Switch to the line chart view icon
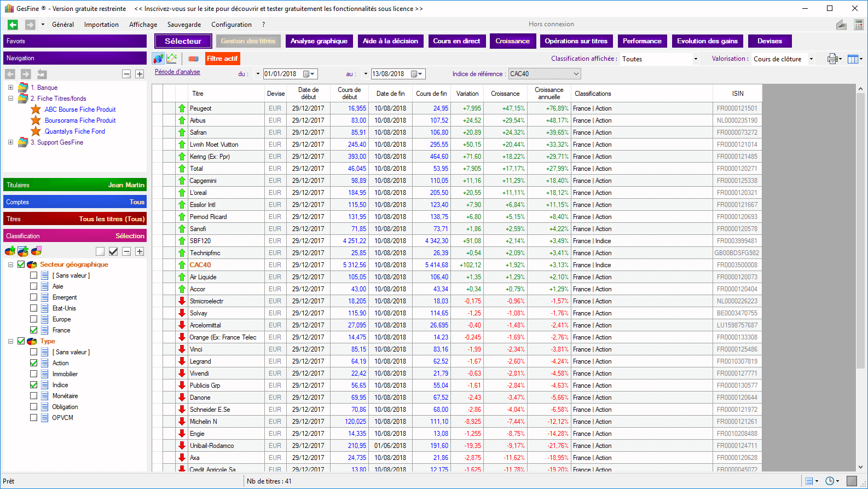 click(172, 59)
